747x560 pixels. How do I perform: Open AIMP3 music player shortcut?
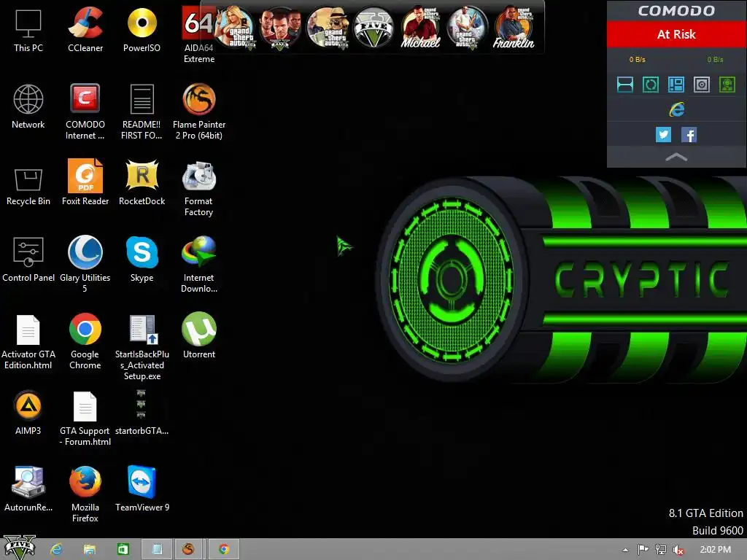point(28,413)
